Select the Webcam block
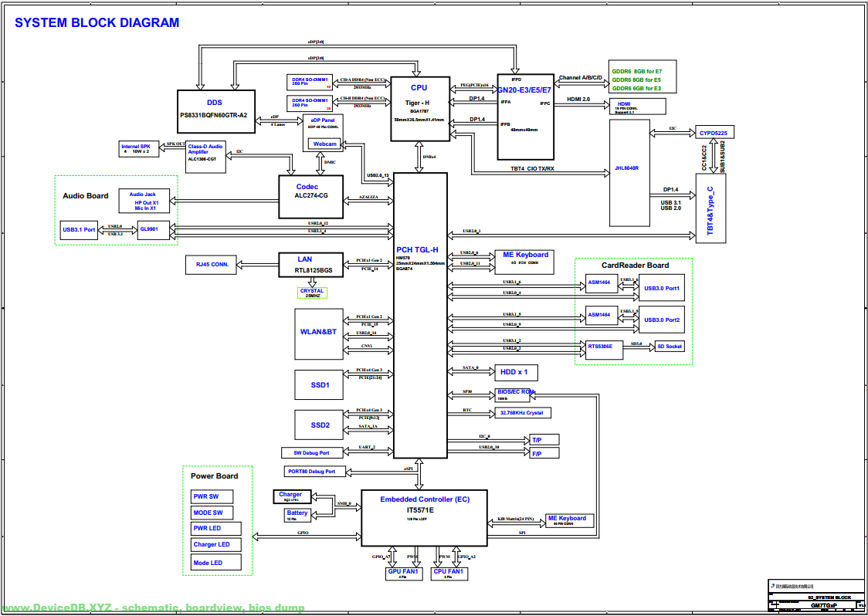The height and width of the screenshot is (616, 868). point(325,144)
